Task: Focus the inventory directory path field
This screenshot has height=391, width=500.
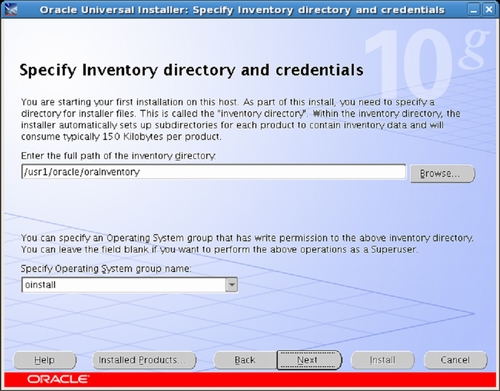Action: pos(214,172)
